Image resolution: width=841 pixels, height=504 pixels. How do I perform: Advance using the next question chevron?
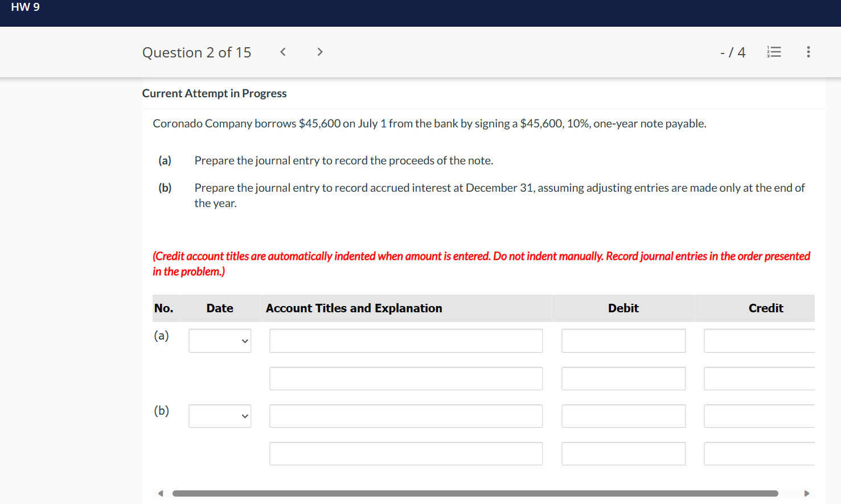(320, 52)
